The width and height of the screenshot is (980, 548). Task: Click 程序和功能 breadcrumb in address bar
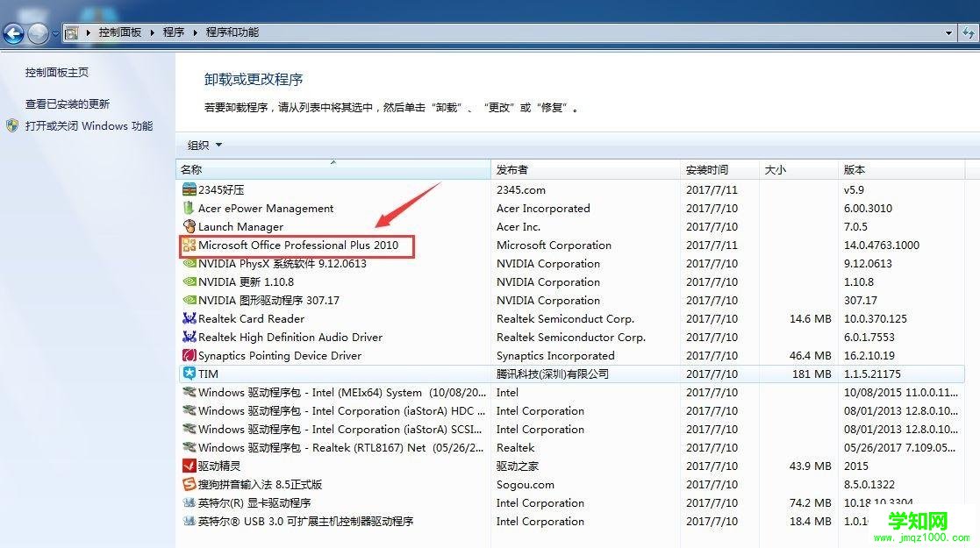[232, 32]
